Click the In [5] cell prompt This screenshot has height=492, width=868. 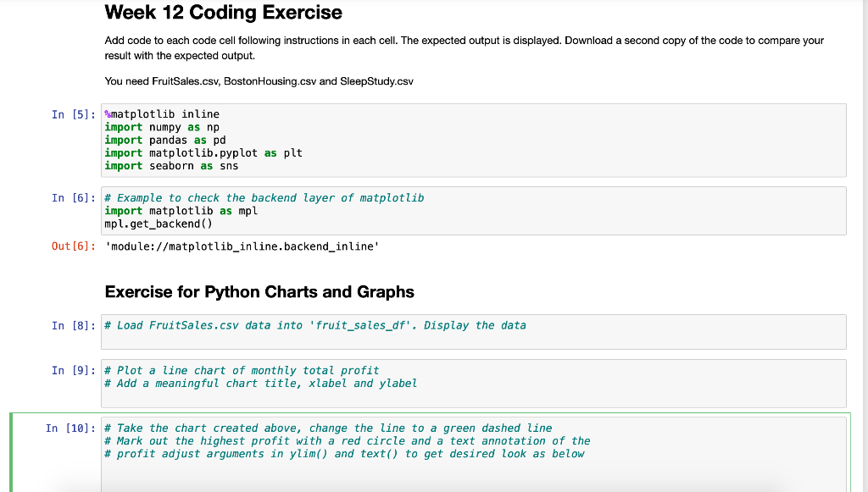tap(73, 114)
